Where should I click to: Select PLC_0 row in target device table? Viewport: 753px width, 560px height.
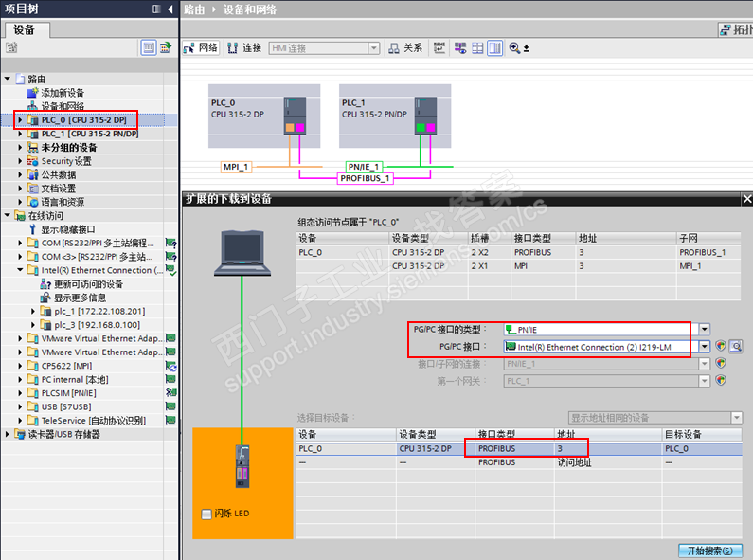(519, 448)
